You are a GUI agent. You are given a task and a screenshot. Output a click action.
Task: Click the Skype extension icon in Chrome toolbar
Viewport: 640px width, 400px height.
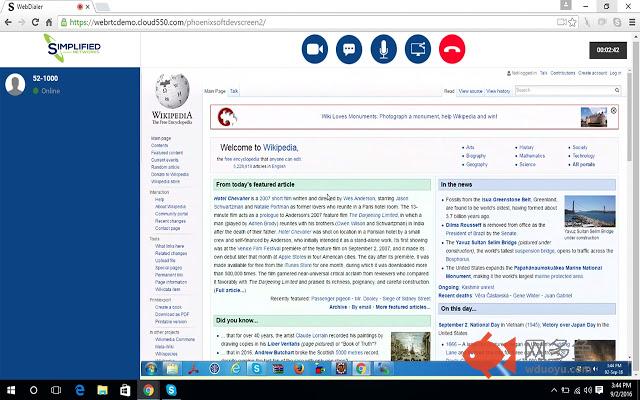point(617,22)
